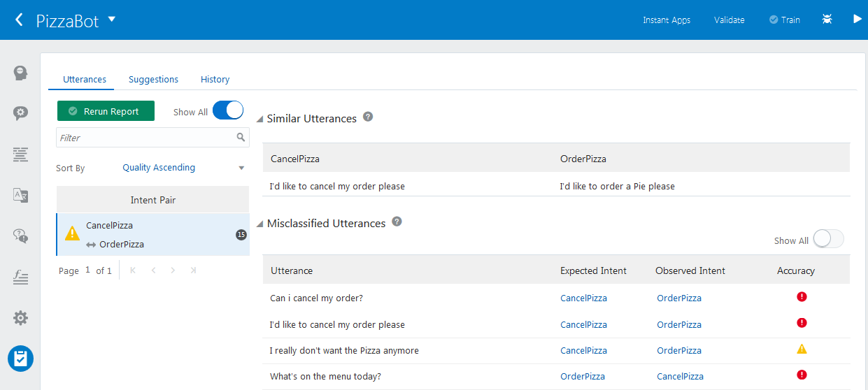Screen dimensions: 868x390
Task: Open the resource bundles translation icon
Action: 21,195
